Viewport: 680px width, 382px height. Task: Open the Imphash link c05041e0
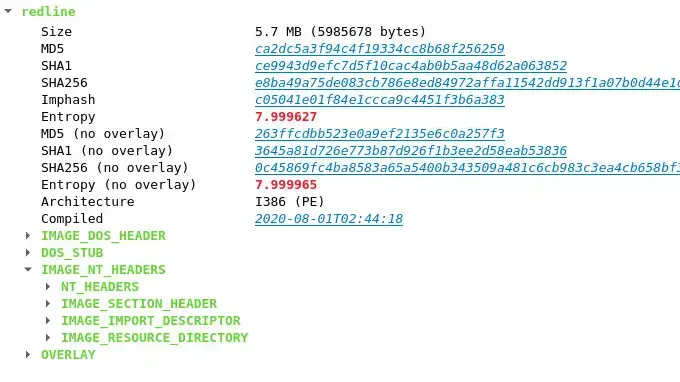379,99
